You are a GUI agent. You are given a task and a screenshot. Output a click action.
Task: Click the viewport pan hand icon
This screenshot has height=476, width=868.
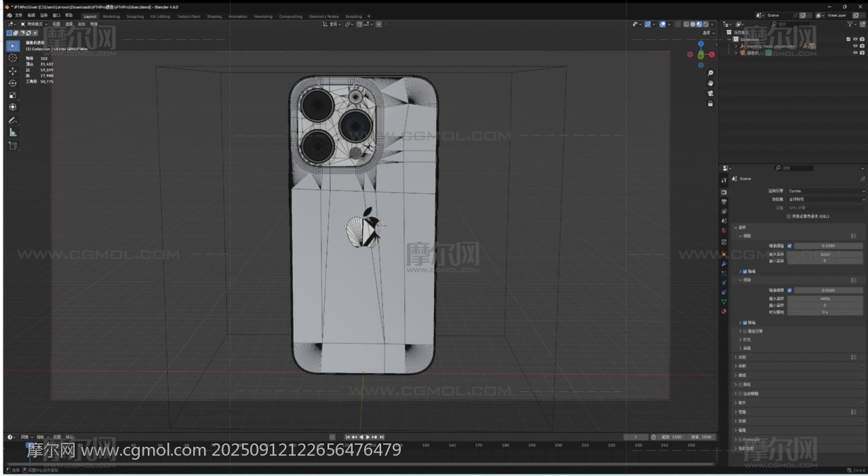pos(710,83)
